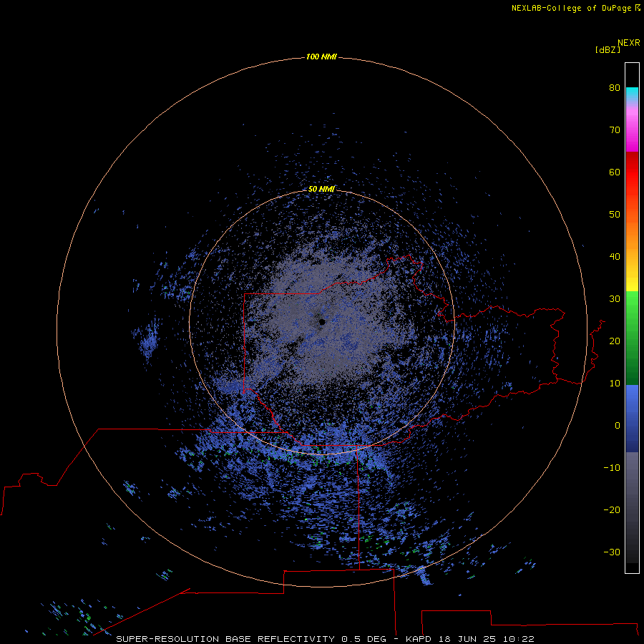
Task: Click the black radar site dot at center
Action: pyautogui.click(x=322, y=322)
